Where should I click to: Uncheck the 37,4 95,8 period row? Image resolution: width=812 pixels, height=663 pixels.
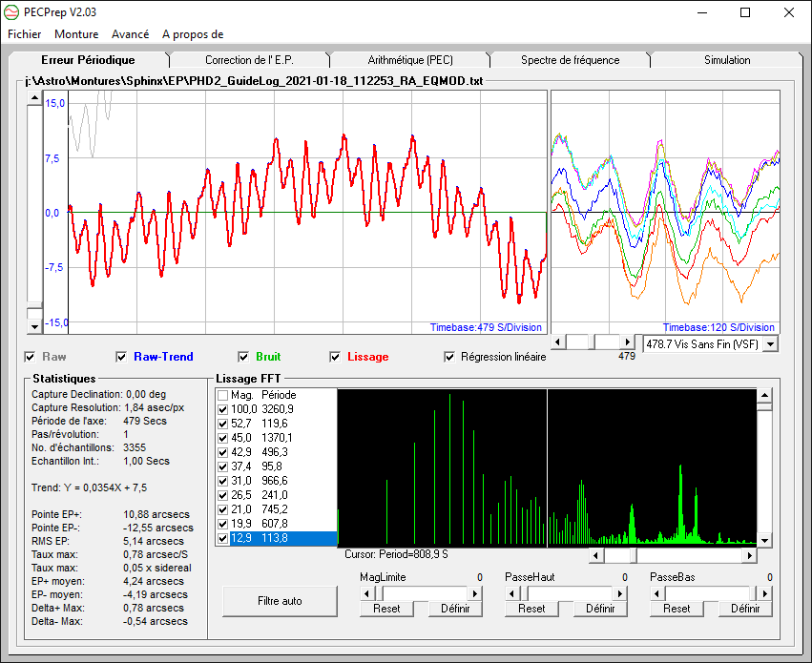pyautogui.click(x=222, y=466)
